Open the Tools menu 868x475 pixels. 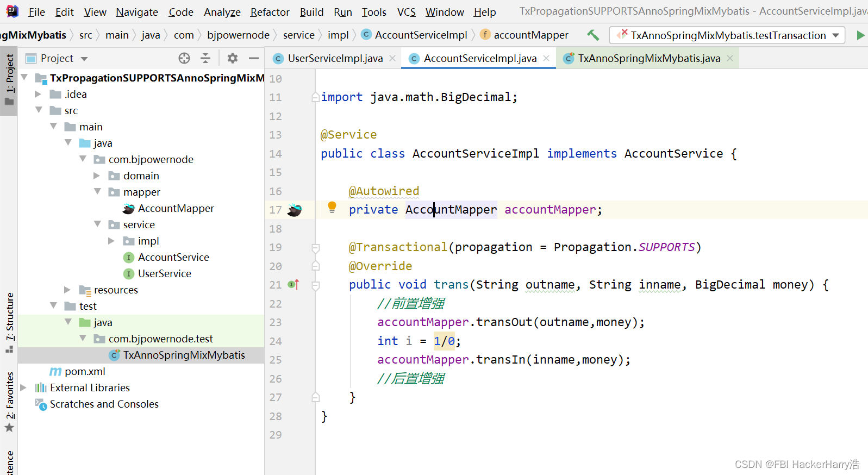374,12
